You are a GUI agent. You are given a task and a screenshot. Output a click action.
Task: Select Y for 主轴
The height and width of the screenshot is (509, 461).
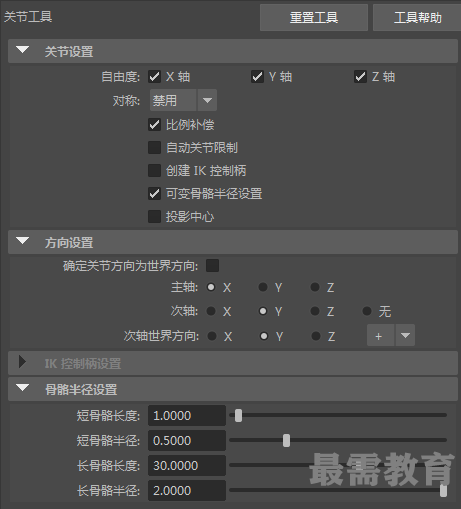[263, 287]
